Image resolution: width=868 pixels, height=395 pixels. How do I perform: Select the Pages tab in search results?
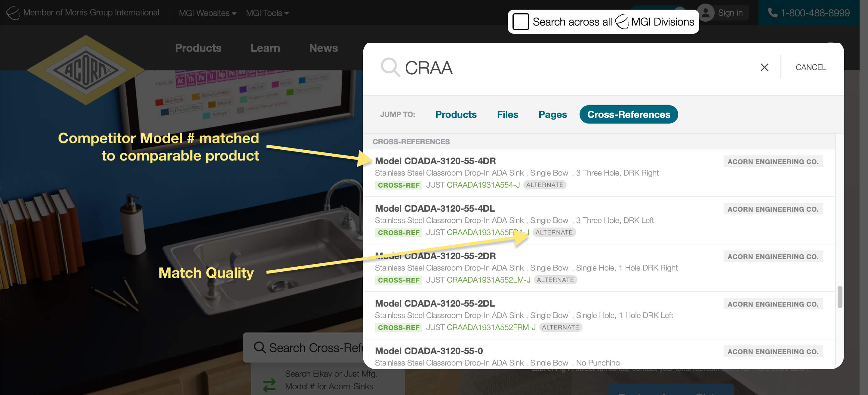(552, 114)
